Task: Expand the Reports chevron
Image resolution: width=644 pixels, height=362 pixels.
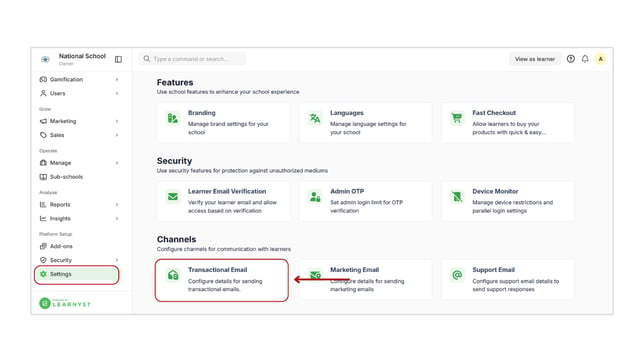Action: point(117,205)
